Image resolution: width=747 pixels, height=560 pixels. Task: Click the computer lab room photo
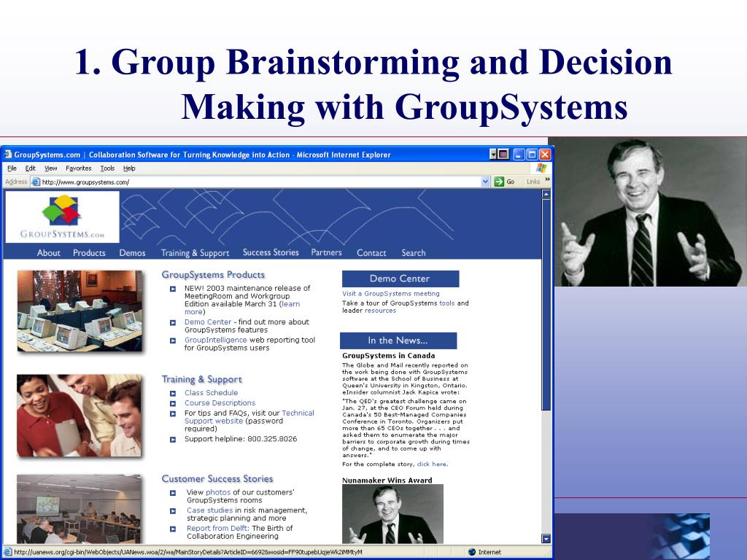(x=80, y=311)
